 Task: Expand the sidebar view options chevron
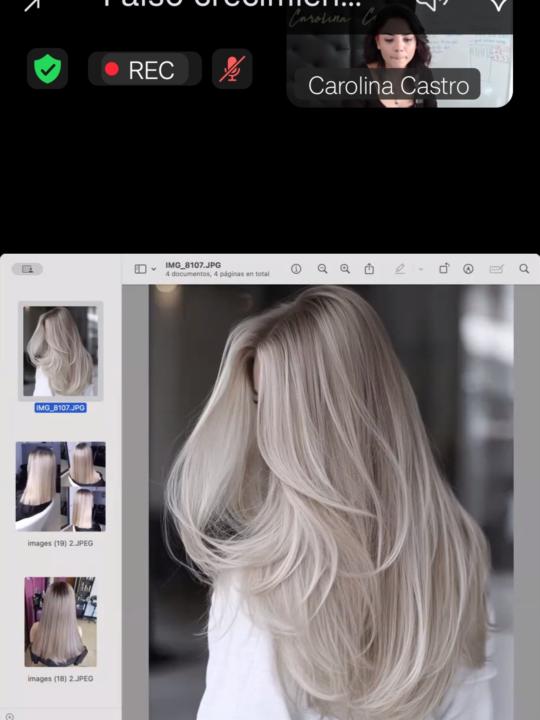(154, 269)
